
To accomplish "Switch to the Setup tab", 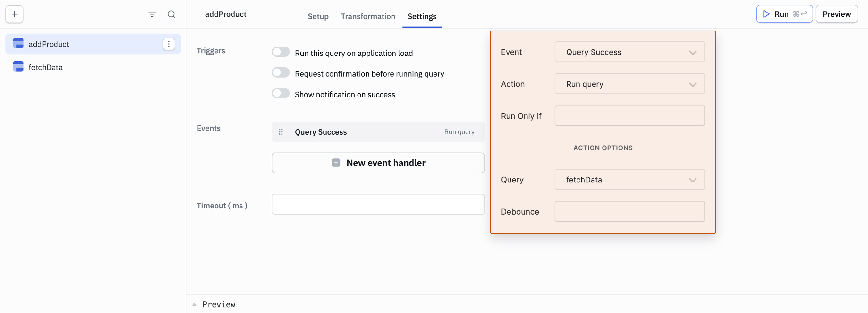I will coord(318,16).
